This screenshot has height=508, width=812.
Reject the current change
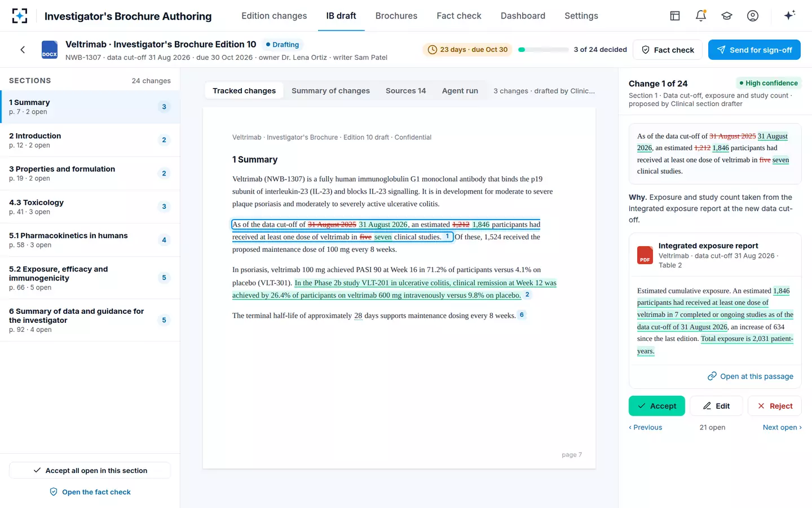[775, 406]
